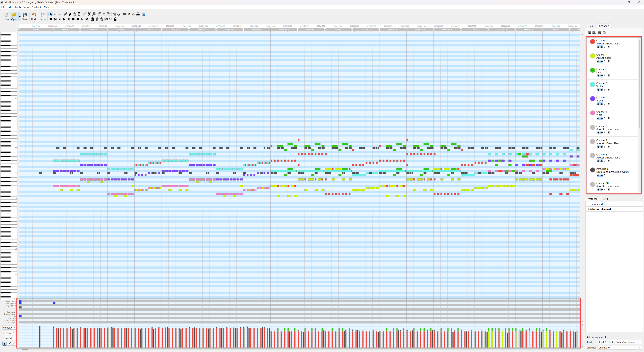Open the Velocity dropdown
644x352 pixels.
[x=9, y=328]
